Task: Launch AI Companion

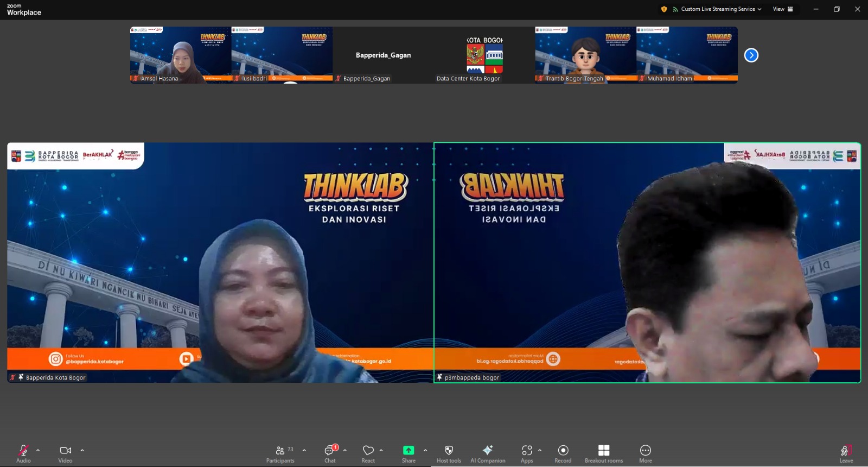Action: [x=488, y=453]
